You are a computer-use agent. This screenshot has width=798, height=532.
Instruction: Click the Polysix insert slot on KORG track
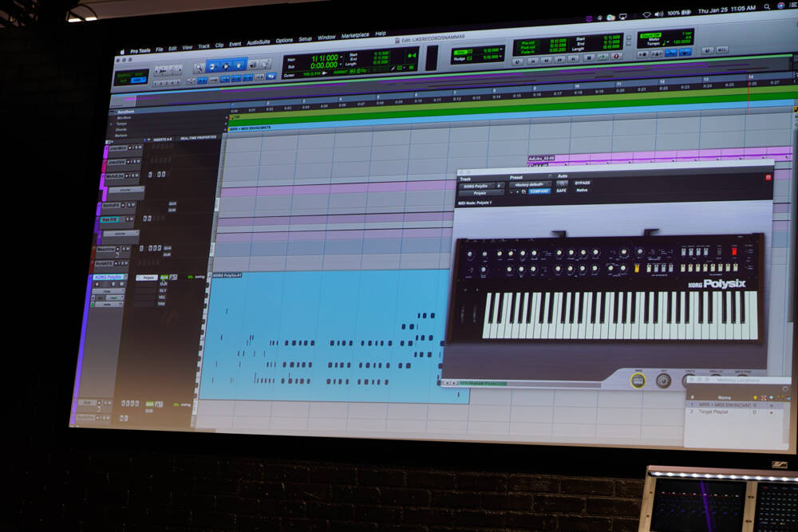[146, 278]
